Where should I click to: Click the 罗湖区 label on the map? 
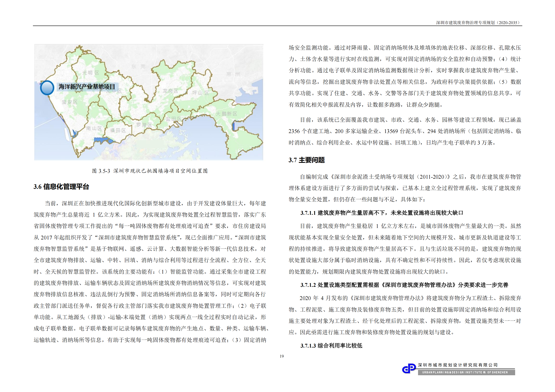(144, 124)
